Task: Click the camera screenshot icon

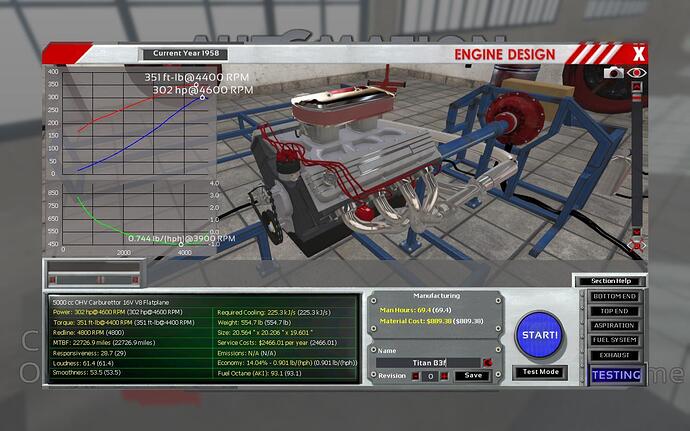Action: tap(612, 73)
